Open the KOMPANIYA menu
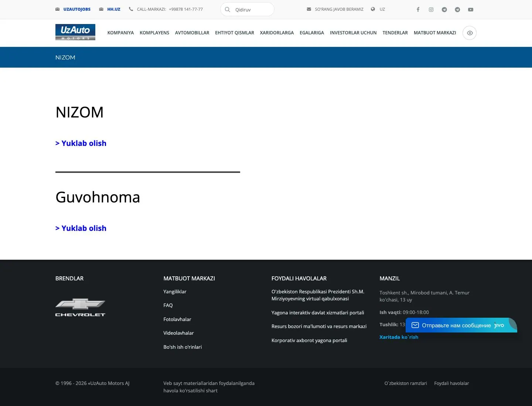532x406 pixels. coord(120,33)
